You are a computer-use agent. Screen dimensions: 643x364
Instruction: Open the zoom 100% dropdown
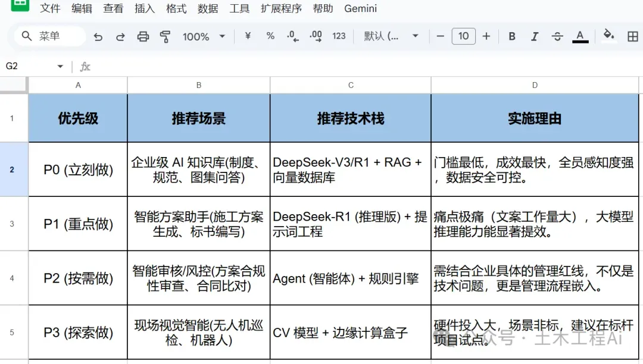pos(204,36)
